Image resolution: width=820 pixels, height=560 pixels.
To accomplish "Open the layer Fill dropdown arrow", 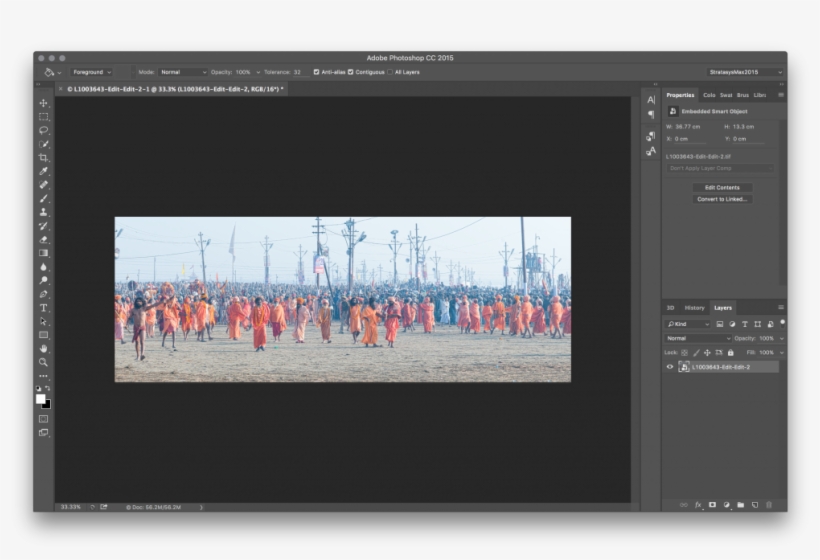I will [x=782, y=353].
